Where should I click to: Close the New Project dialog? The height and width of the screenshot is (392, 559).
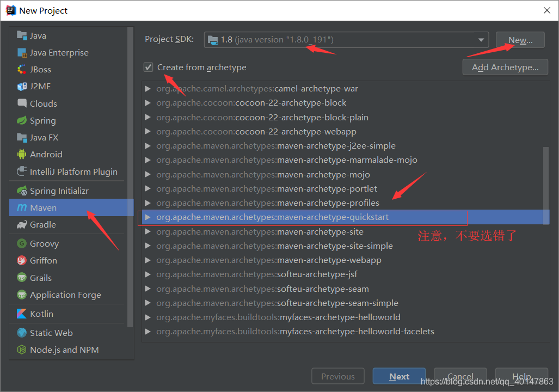[547, 10]
